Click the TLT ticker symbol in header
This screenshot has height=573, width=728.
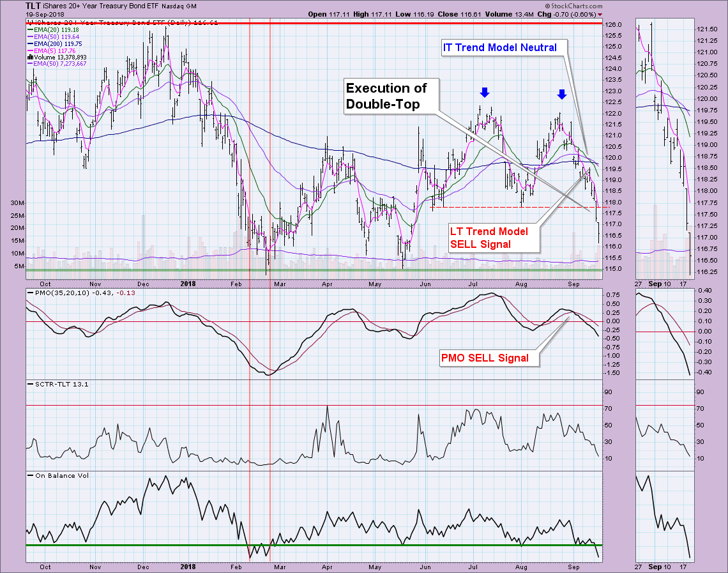(x=33, y=6)
